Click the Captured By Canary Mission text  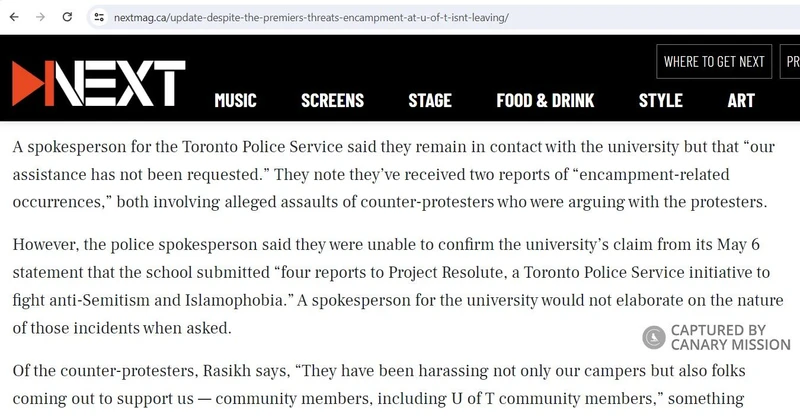(730, 337)
